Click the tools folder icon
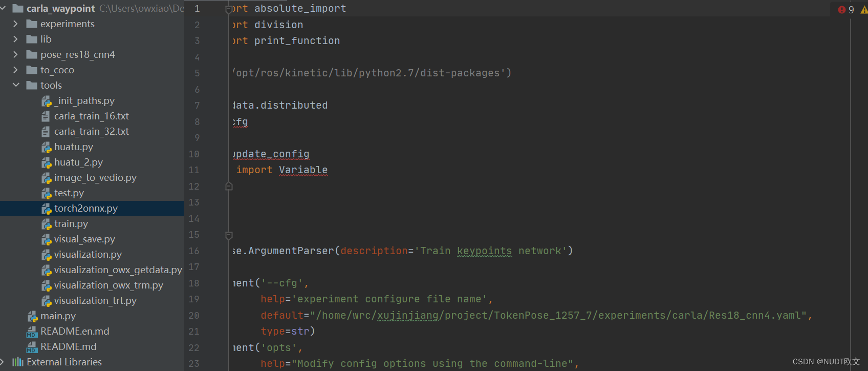 click(x=32, y=85)
